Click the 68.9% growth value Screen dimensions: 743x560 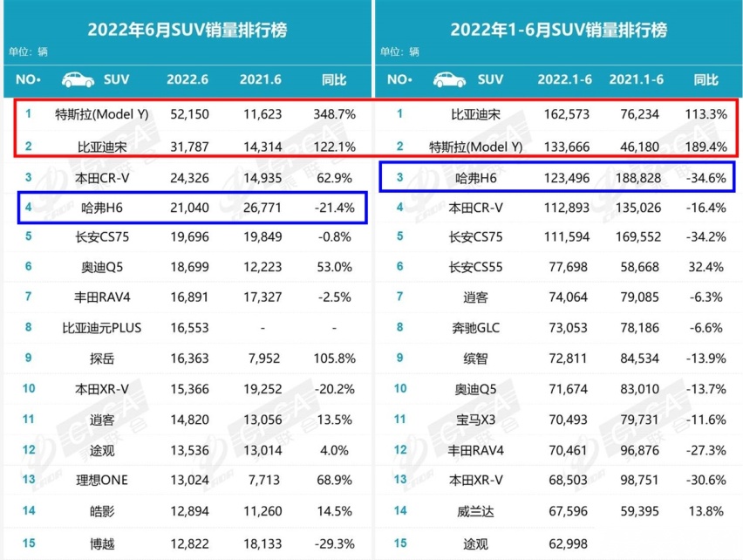pyautogui.click(x=335, y=480)
